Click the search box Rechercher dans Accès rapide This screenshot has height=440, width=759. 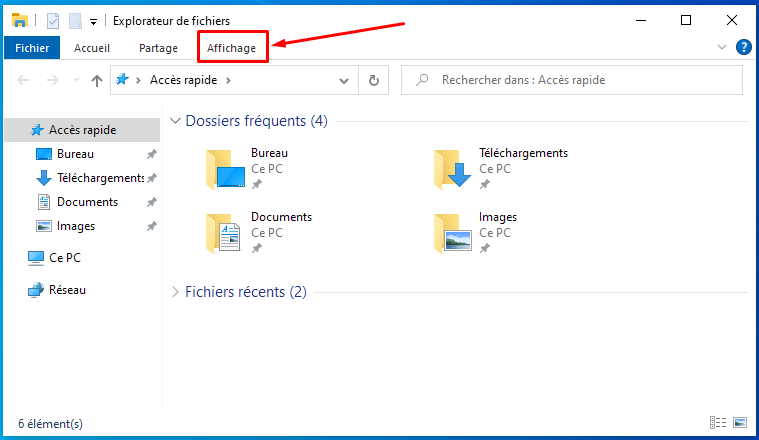tap(572, 80)
